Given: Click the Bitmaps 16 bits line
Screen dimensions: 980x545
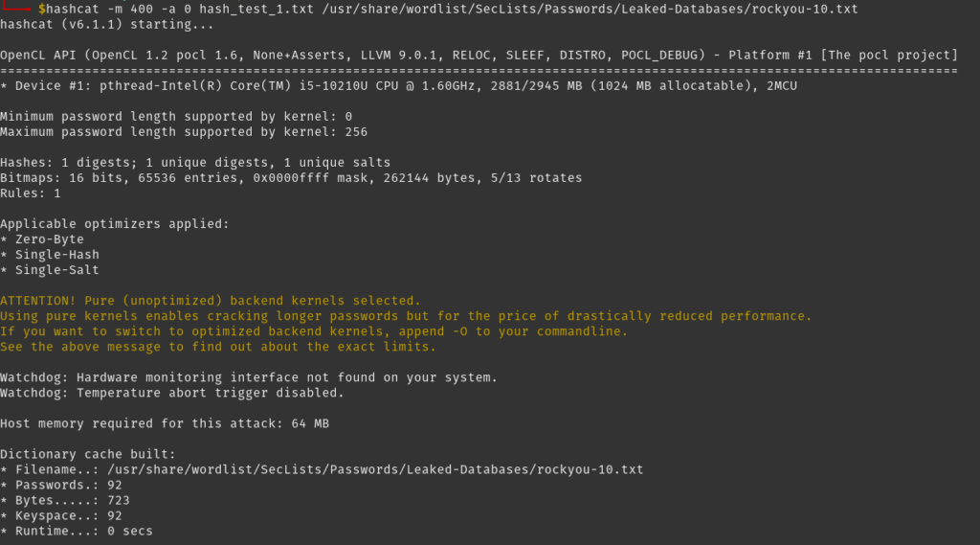Looking at the screenshot, I should coord(291,177).
